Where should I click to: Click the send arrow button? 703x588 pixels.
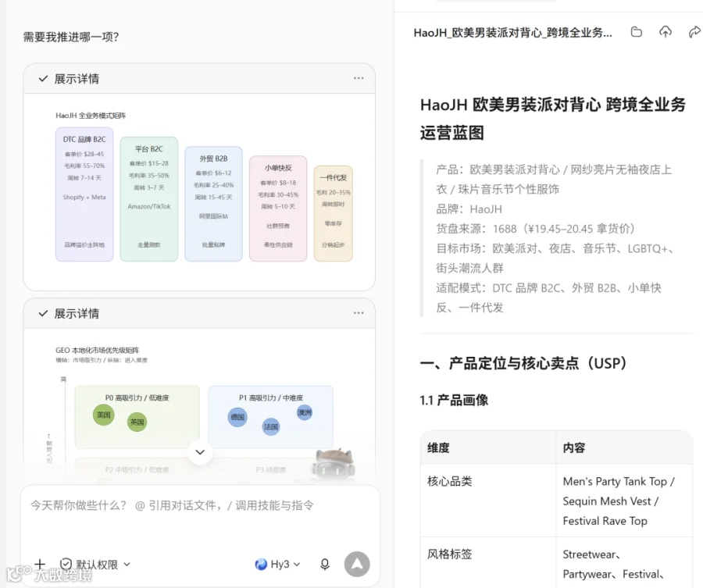(x=357, y=565)
